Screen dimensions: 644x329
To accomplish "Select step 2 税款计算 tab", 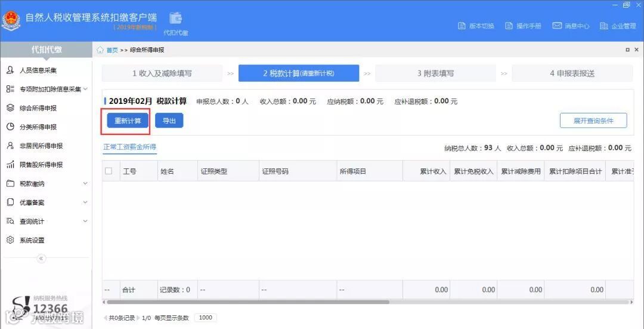I will tap(299, 73).
